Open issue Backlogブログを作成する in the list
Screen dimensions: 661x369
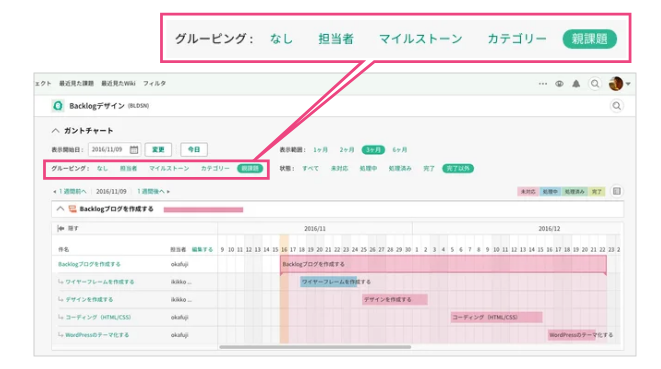click(x=89, y=264)
